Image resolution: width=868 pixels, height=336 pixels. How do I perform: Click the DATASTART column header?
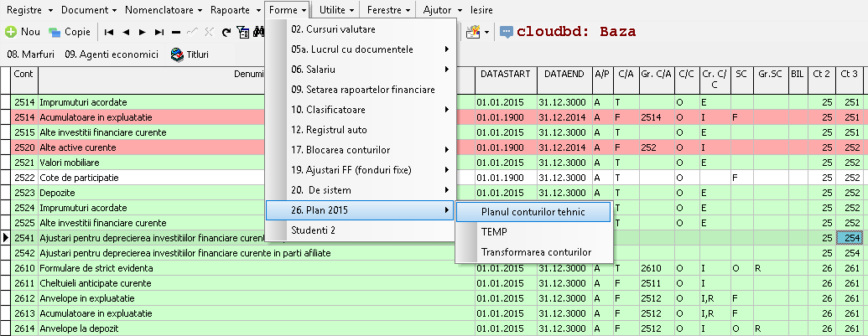pos(506,80)
